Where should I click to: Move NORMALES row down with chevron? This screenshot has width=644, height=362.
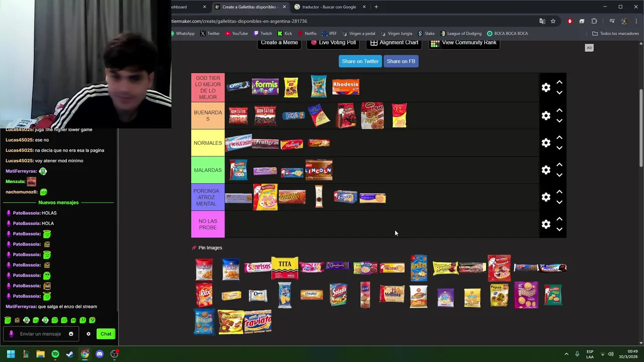tap(559, 148)
